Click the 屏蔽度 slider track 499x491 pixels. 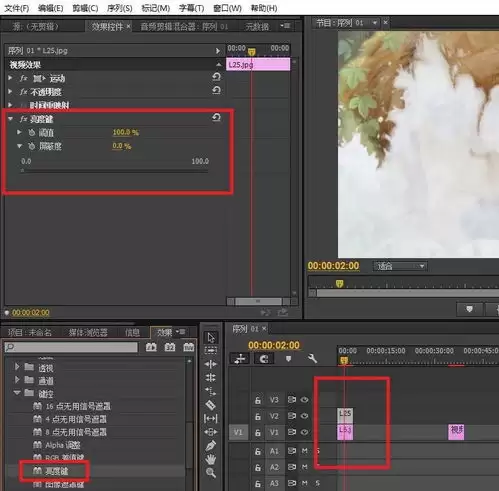click(114, 171)
